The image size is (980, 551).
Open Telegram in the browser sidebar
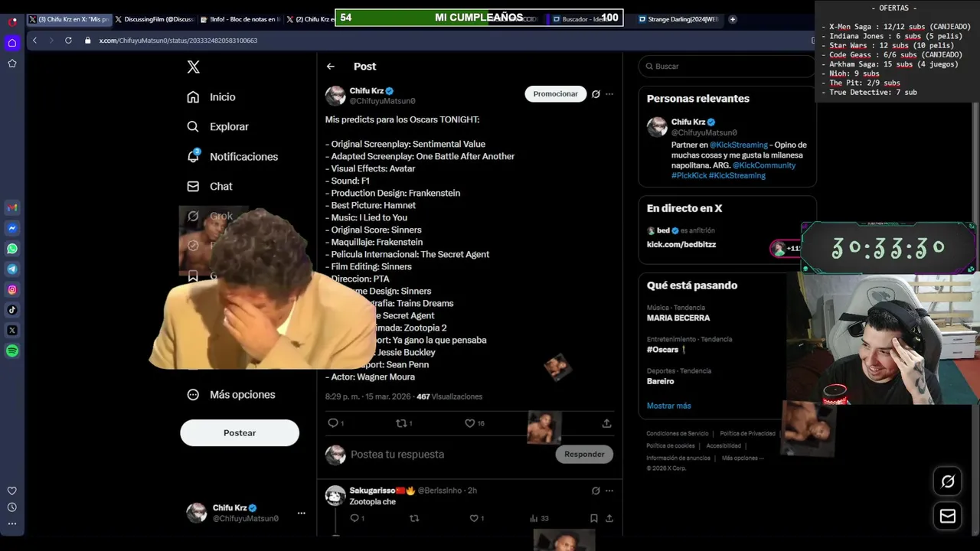coord(12,269)
